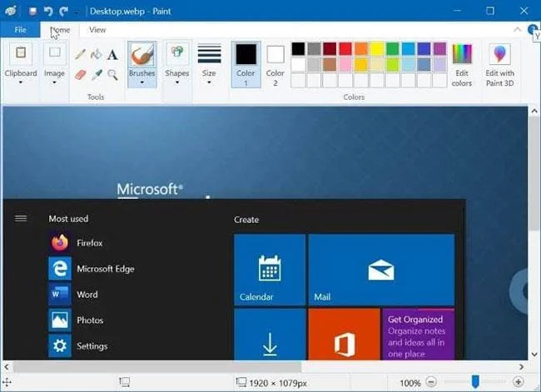This screenshot has width=541, height=392.
Task: Open the File menu
Action: coord(20,30)
